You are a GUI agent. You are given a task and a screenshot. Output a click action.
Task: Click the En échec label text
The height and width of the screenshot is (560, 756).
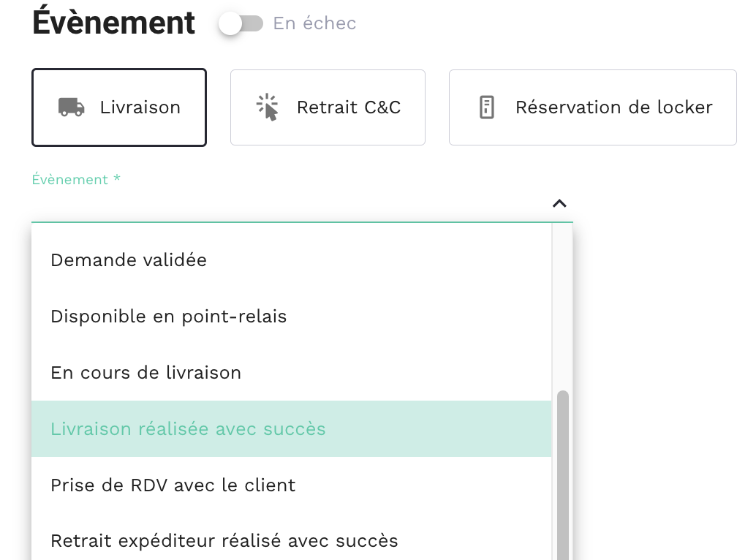coord(314,24)
